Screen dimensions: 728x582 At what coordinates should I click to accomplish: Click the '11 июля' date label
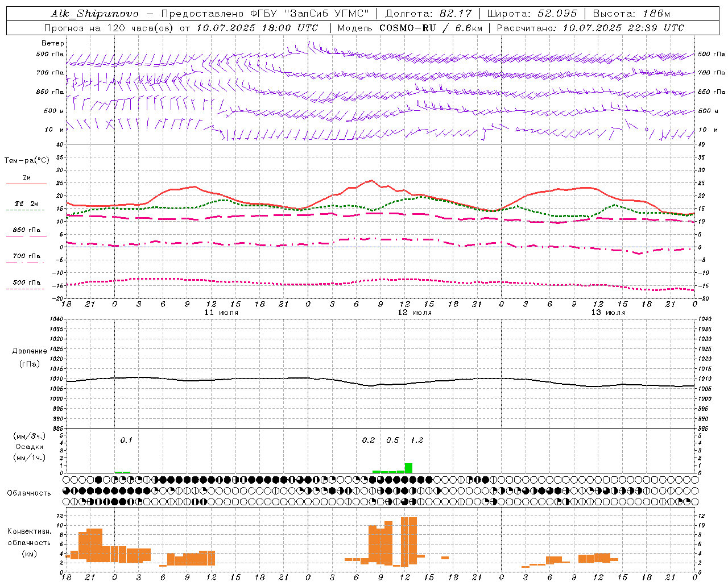221,313
